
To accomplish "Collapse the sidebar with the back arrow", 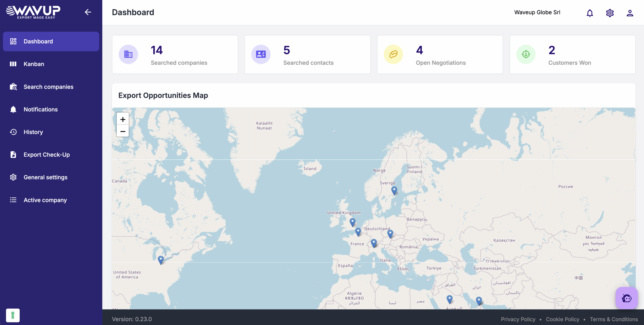I will click(88, 12).
